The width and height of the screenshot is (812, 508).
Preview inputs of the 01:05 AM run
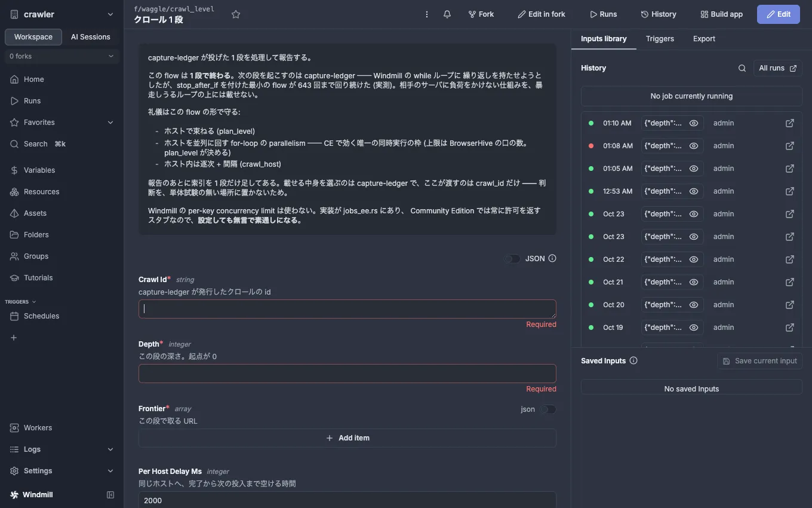pos(694,169)
